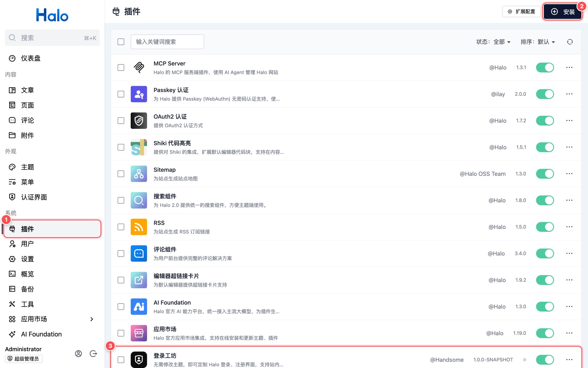Select the AI Foundation row checkbox
The width and height of the screenshot is (588, 368).
(x=121, y=307)
